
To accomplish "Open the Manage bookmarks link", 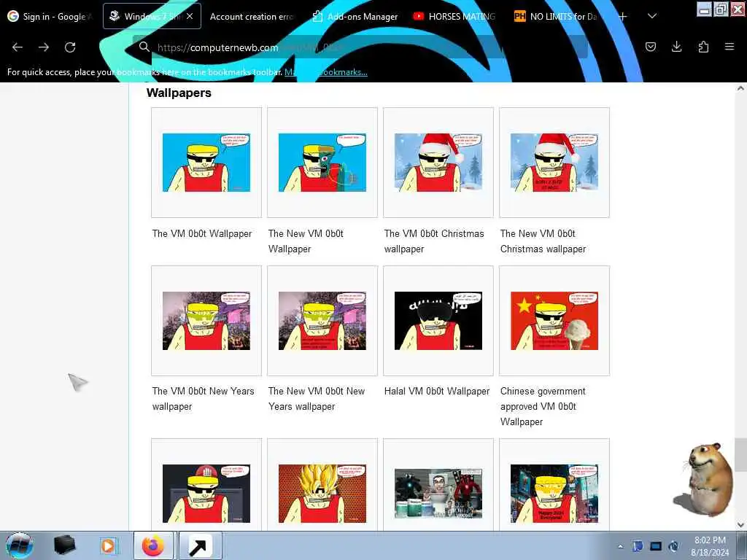I will pos(326,72).
